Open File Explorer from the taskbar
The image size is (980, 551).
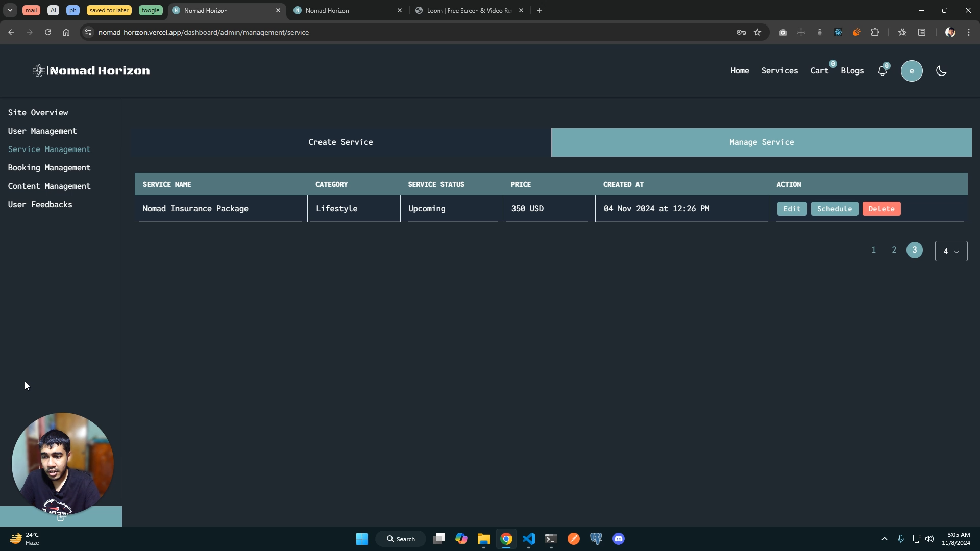(484, 539)
